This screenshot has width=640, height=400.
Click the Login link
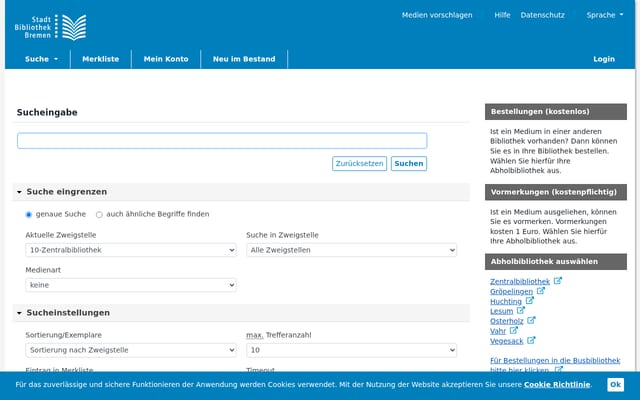click(x=604, y=59)
